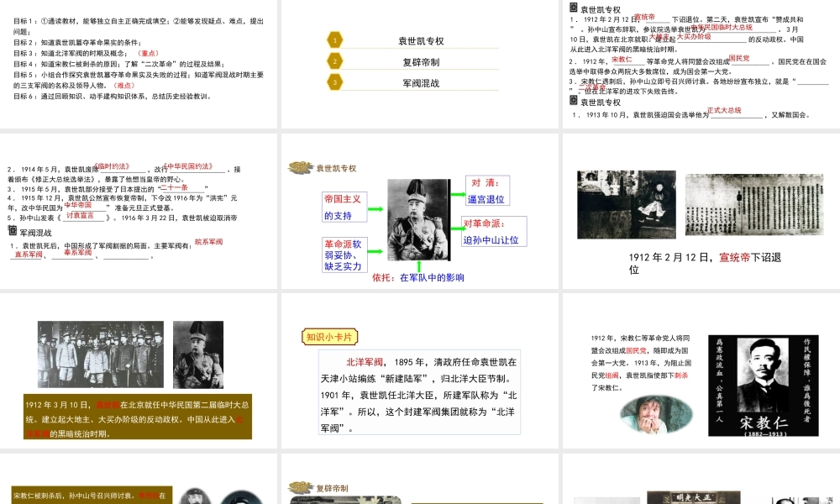This screenshot has width=840, height=504.
Task: Select the 宋教仁 memorial portrait image
Action: coord(764,386)
